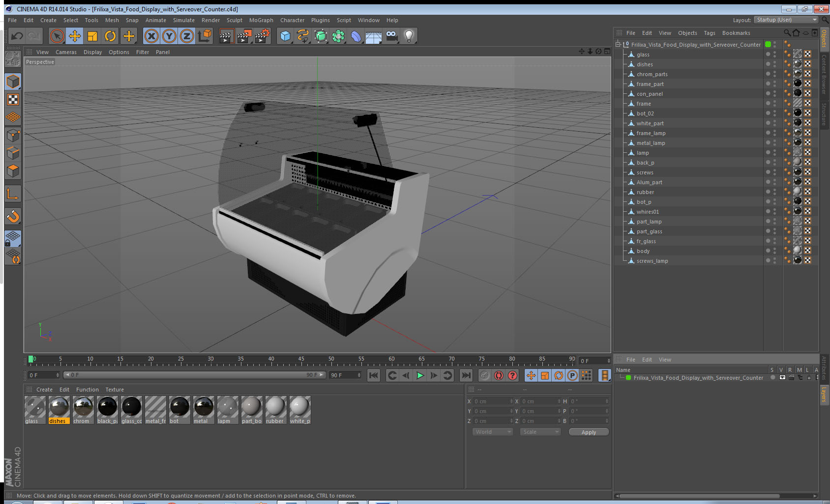Open the spline pen tools icon
This screenshot has height=504, width=830.
pyautogui.click(x=303, y=36)
